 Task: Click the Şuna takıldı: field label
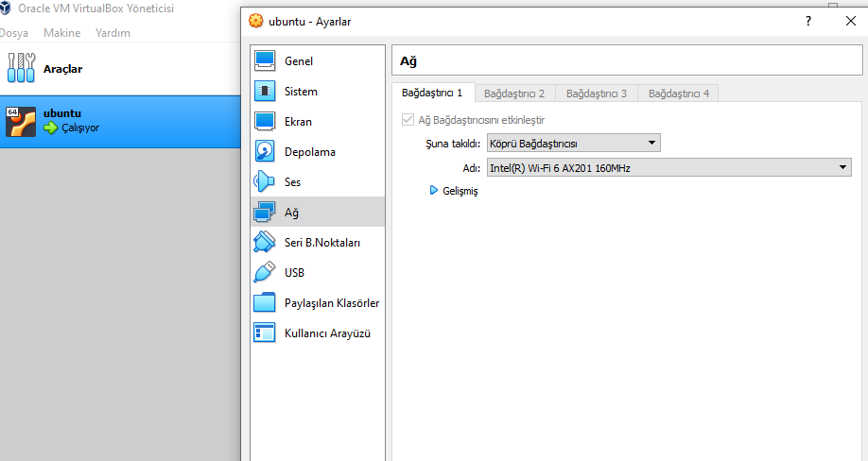(x=453, y=144)
